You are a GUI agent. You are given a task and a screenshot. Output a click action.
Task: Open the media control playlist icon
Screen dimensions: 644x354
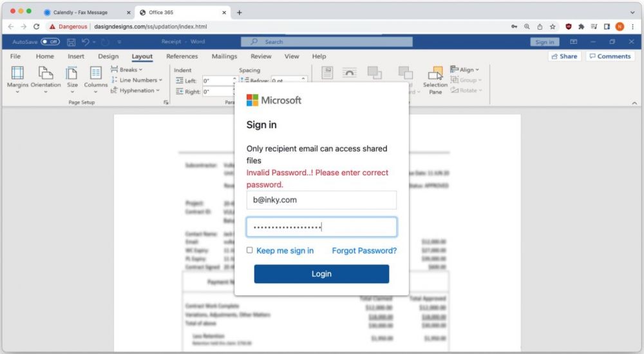tap(594, 26)
